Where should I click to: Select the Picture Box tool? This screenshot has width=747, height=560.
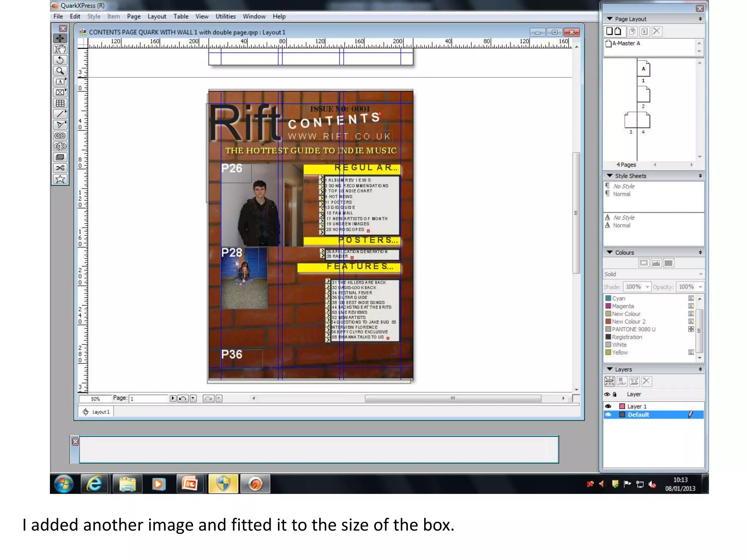click(60, 92)
